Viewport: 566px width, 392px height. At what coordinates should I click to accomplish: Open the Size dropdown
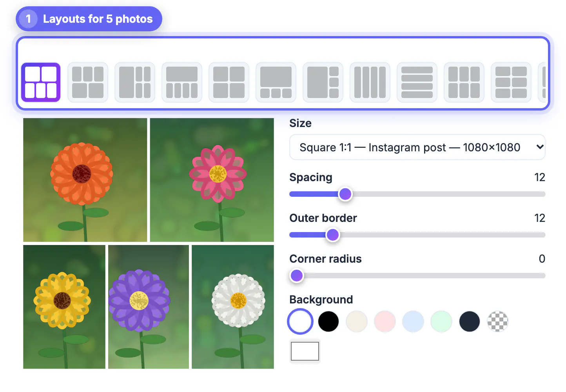[417, 147]
